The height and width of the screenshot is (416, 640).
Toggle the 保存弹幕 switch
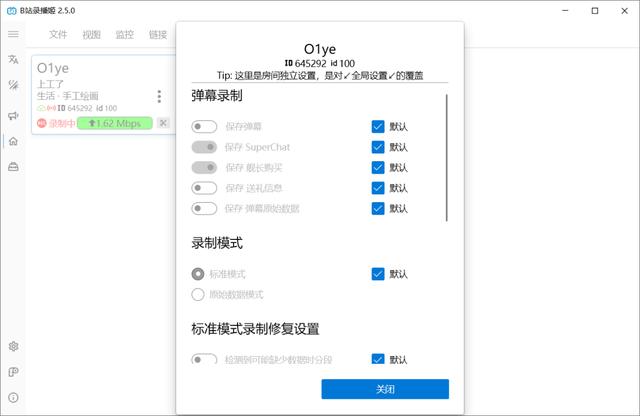click(x=204, y=127)
